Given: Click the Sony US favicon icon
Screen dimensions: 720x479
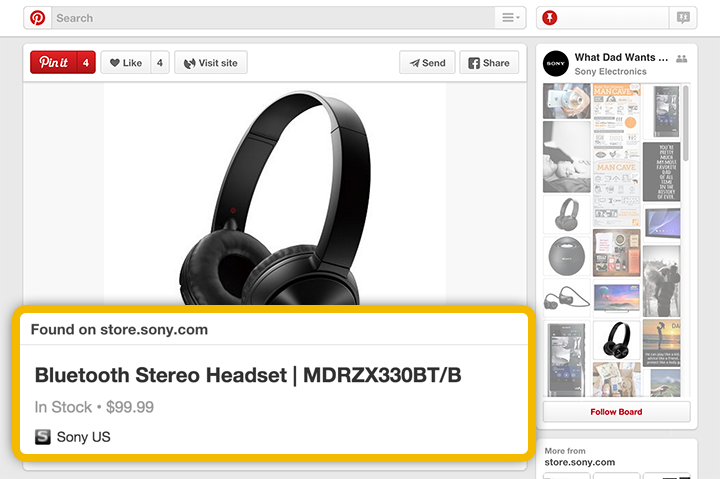Looking at the screenshot, I should (x=43, y=437).
